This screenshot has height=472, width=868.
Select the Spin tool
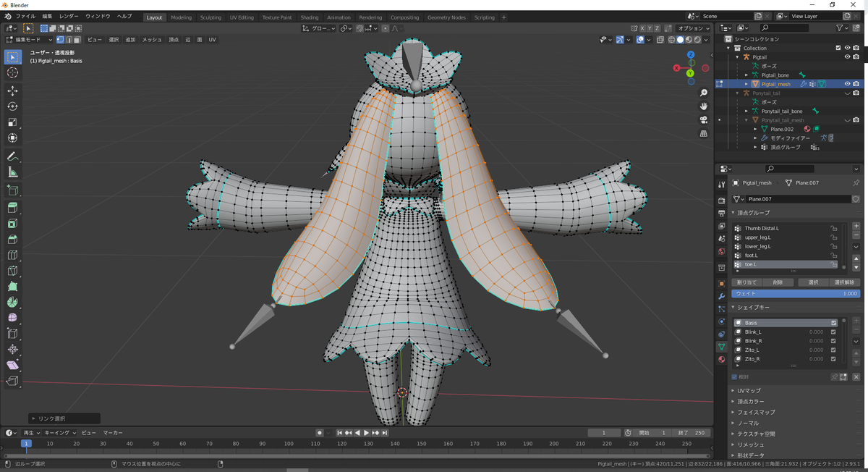click(12, 303)
